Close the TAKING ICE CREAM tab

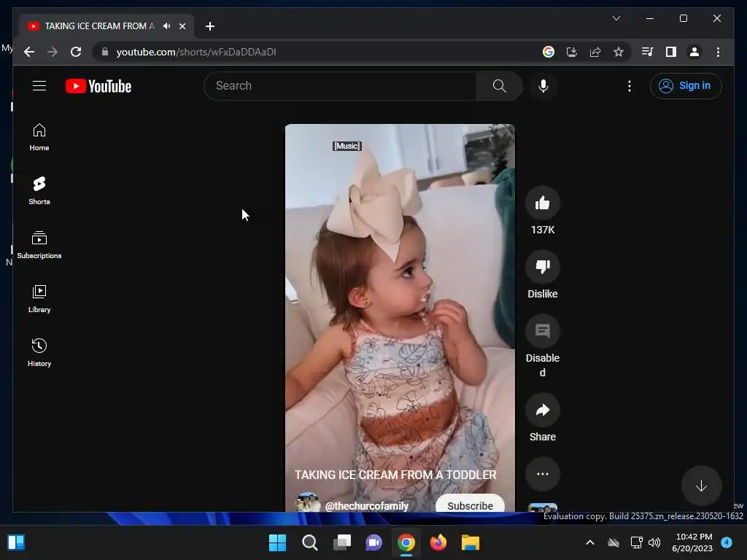[x=182, y=26]
